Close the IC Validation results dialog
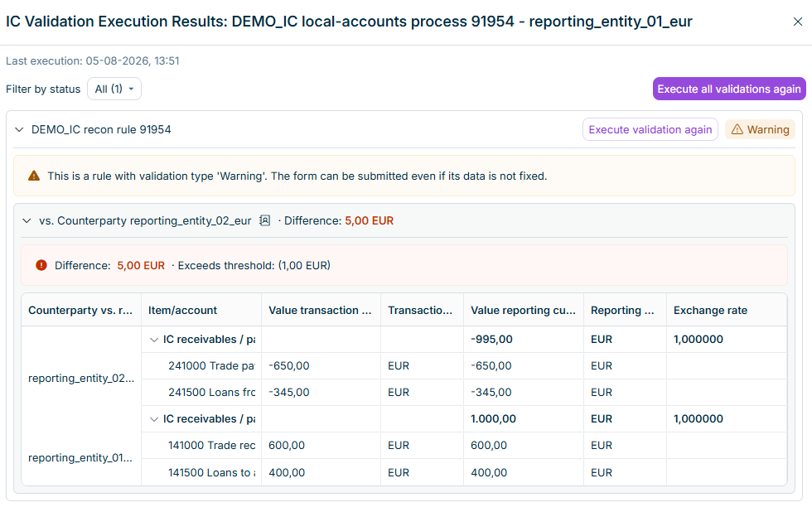The height and width of the screenshot is (512, 812). coord(797,22)
